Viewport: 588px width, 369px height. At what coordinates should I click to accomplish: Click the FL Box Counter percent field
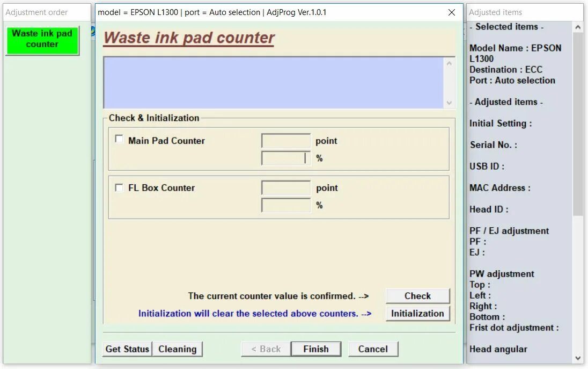pyautogui.click(x=286, y=205)
